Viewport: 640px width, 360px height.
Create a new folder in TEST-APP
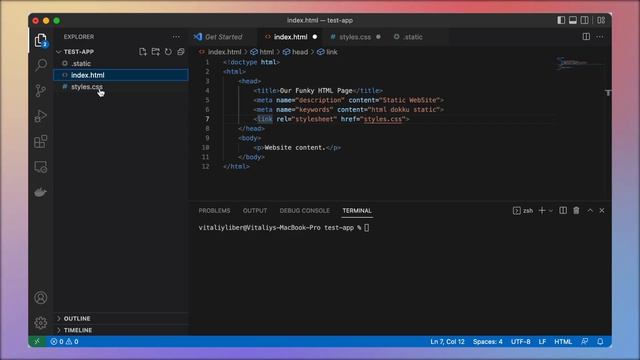point(156,52)
